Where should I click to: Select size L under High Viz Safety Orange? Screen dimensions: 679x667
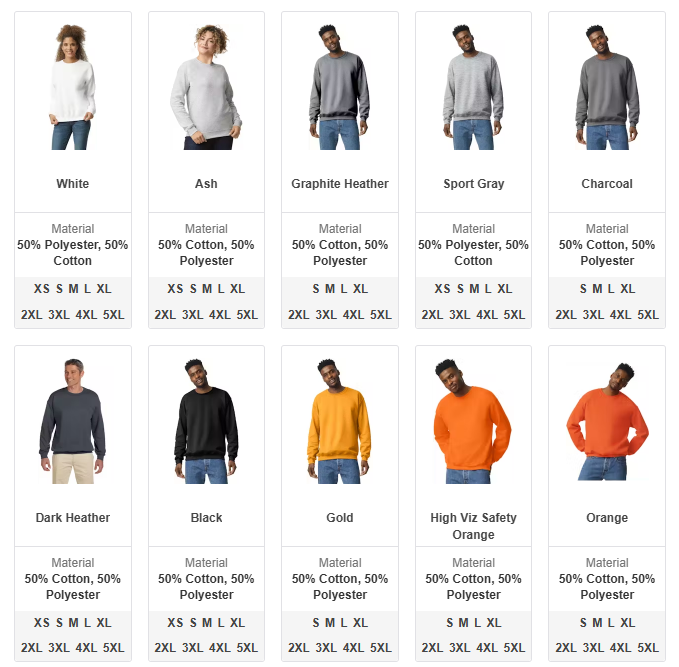[x=478, y=623]
